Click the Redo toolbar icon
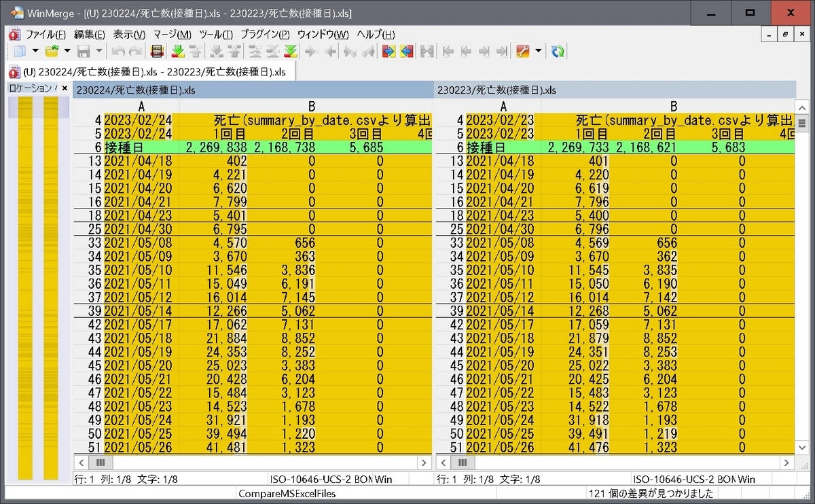Viewport: 815px width, 504px height. pyautogui.click(x=136, y=51)
